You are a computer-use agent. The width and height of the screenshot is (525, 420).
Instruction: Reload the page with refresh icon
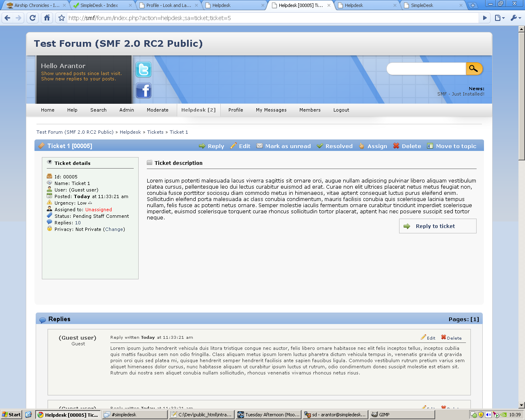point(33,18)
